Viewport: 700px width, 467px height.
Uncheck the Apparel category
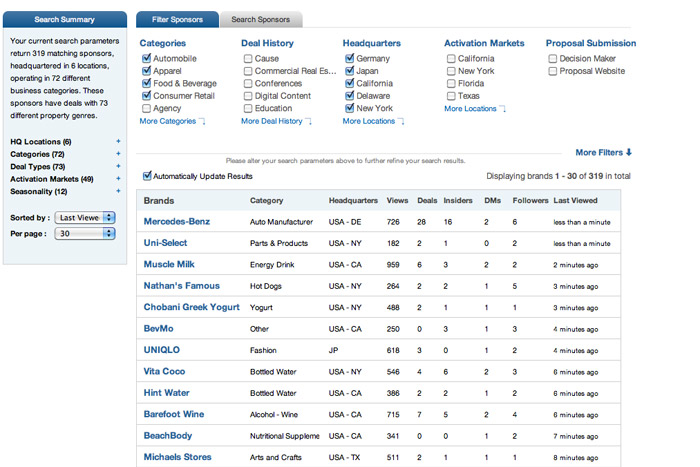point(146,71)
